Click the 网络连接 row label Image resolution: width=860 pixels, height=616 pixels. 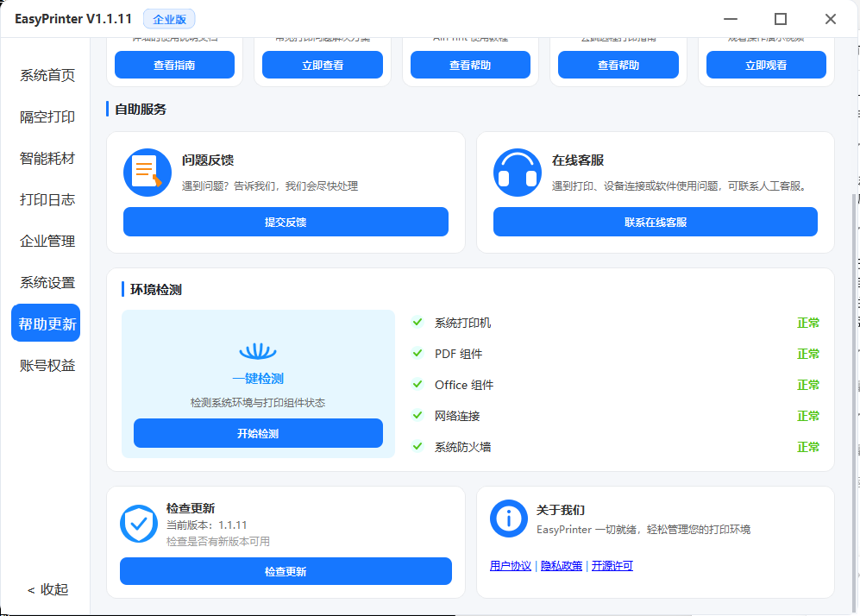pyautogui.click(x=457, y=416)
